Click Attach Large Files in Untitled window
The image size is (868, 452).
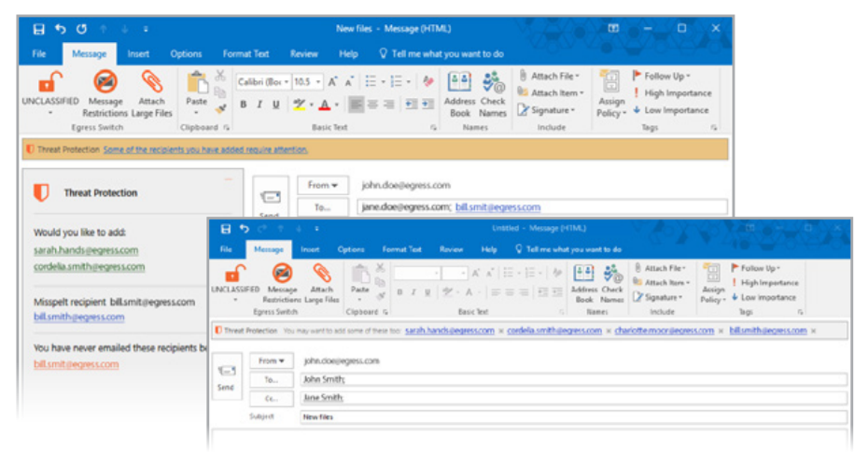[322, 284]
